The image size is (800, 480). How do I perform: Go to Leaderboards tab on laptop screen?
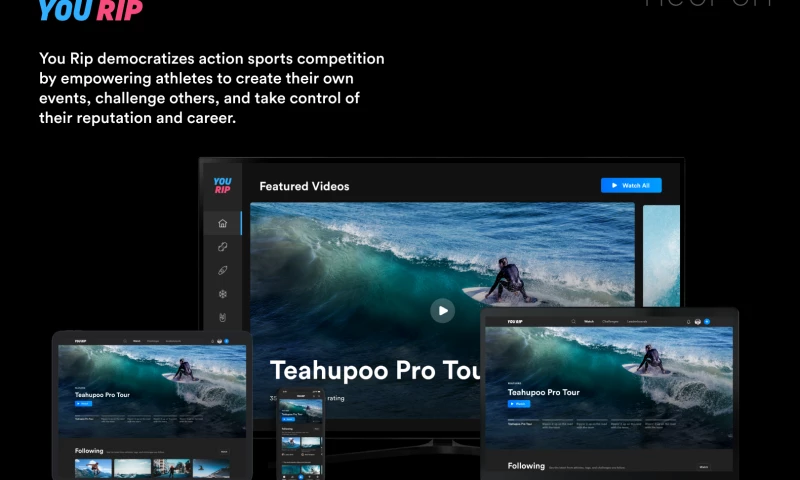coord(636,321)
